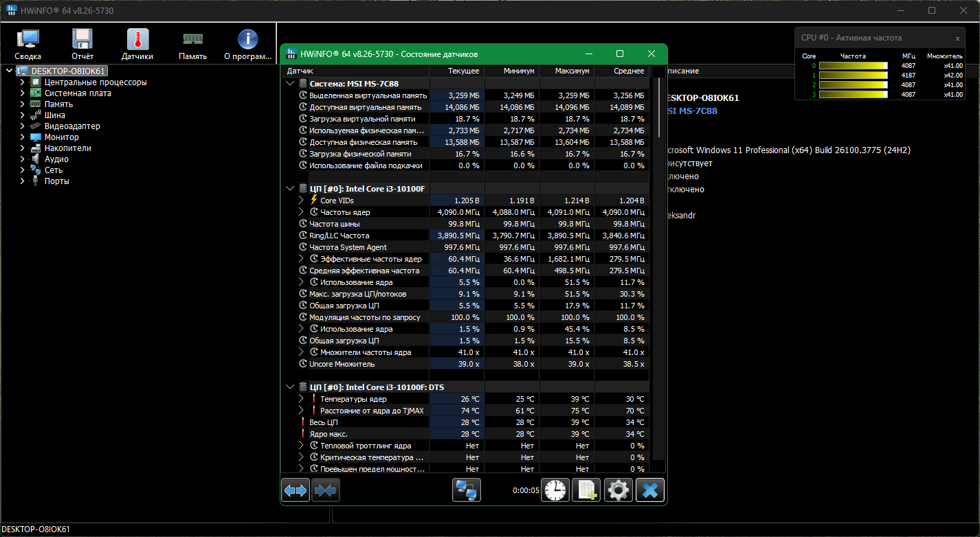Collapse ЦП [#0]: Intel Core i3-10100F group
The width and height of the screenshot is (980, 537).
click(290, 188)
